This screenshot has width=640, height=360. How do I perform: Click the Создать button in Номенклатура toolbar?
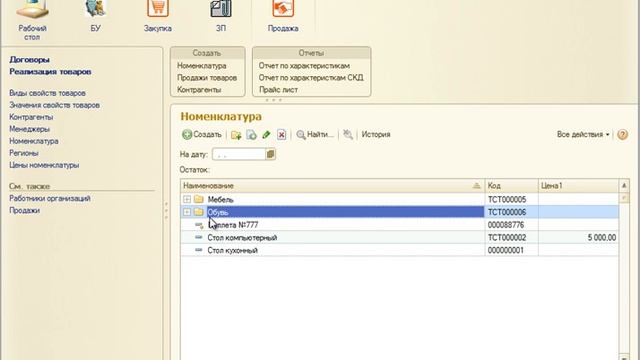click(202, 134)
